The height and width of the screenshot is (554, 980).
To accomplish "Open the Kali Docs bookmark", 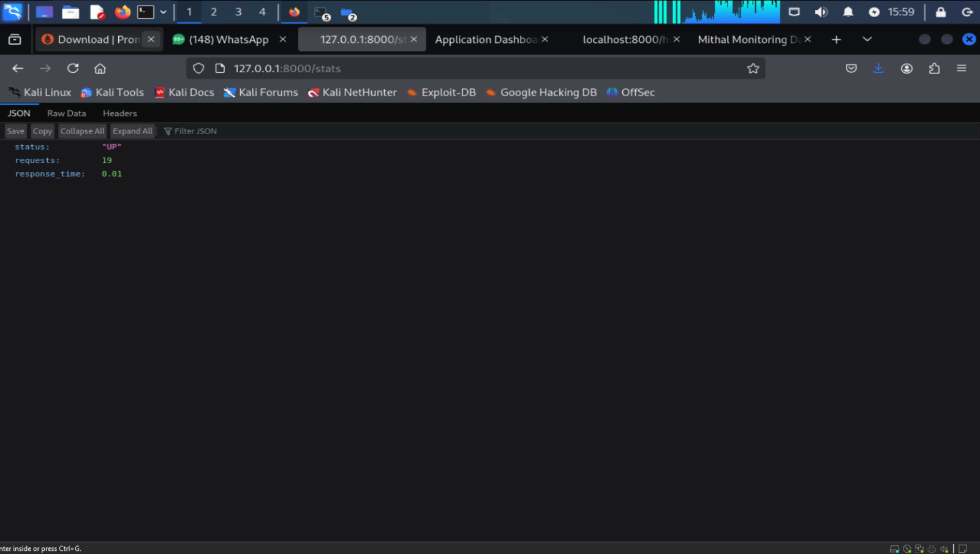I will pos(184,92).
